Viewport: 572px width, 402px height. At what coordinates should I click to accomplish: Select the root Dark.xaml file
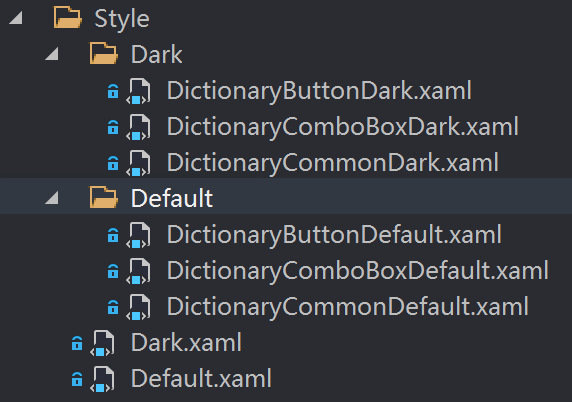[186, 343]
